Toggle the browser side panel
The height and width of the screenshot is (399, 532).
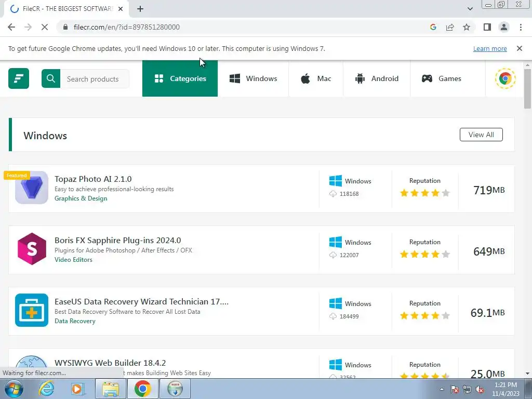(487, 27)
